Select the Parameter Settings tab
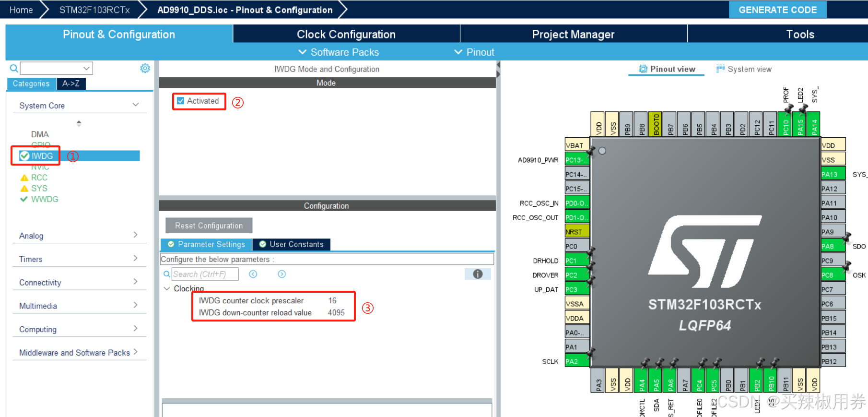Image resolution: width=868 pixels, height=417 pixels. point(206,244)
